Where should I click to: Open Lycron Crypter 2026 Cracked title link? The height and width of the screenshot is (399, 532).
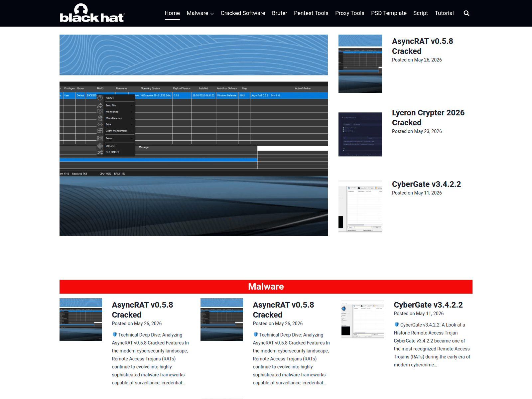(428, 118)
